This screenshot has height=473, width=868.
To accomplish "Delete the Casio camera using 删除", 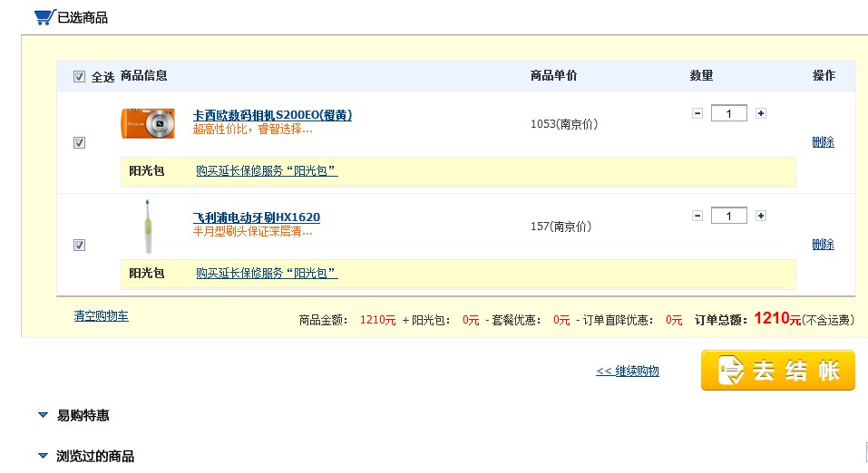I will (824, 142).
